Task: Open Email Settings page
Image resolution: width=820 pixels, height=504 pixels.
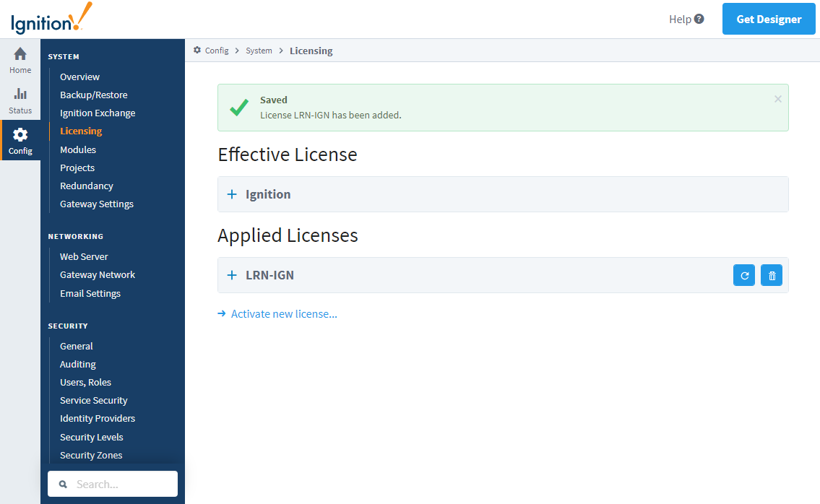Action: (90, 293)
